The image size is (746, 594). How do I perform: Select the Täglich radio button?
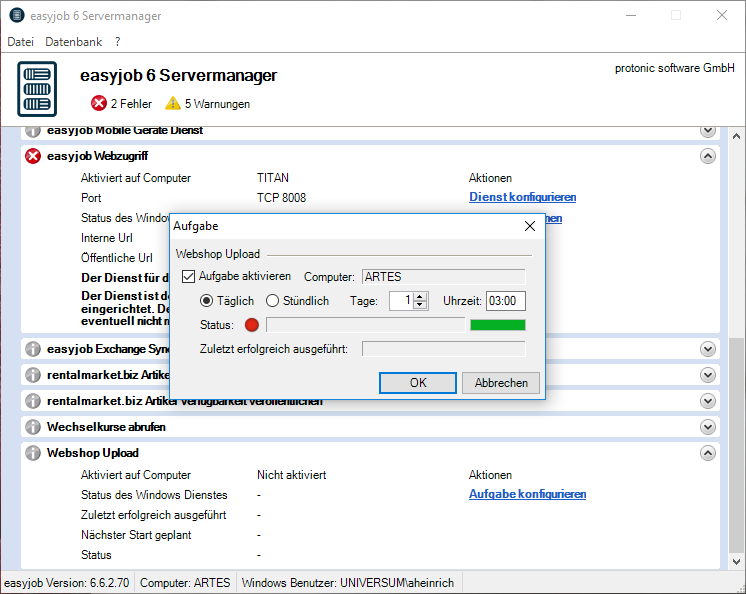[x=207, y=301]
